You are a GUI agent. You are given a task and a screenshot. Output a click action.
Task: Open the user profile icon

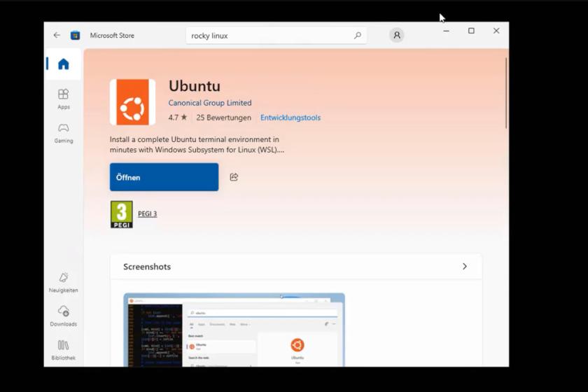397,35
